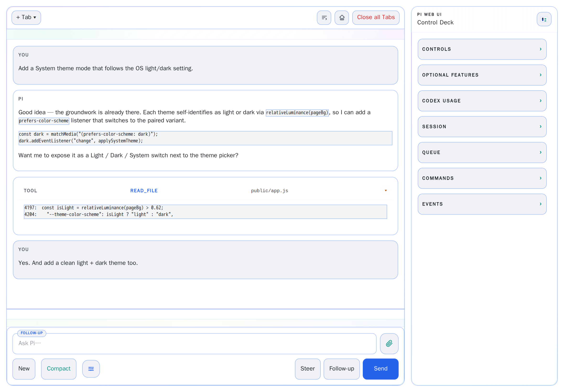Expand the Events section
The image size is (564, 392).
click(482, 204)
